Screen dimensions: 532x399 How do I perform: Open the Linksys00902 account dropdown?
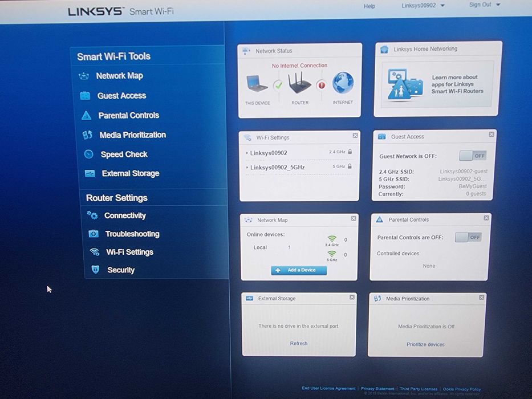click(x=423, y=6)
